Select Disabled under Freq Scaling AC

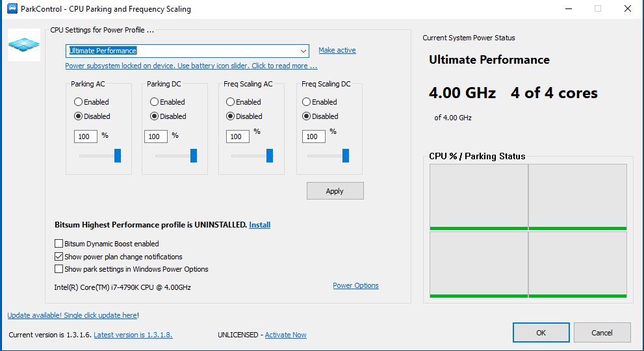coord(230,116)
